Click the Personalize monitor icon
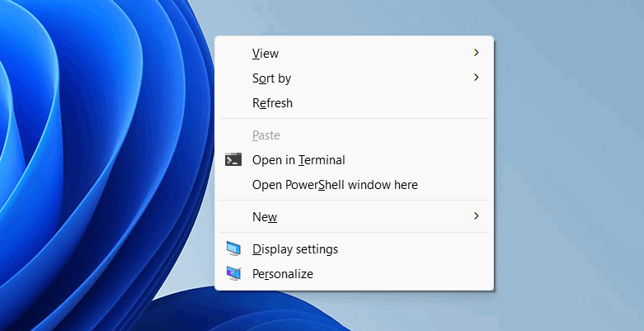Screen dimensions: 644x331 click(233, 273)
